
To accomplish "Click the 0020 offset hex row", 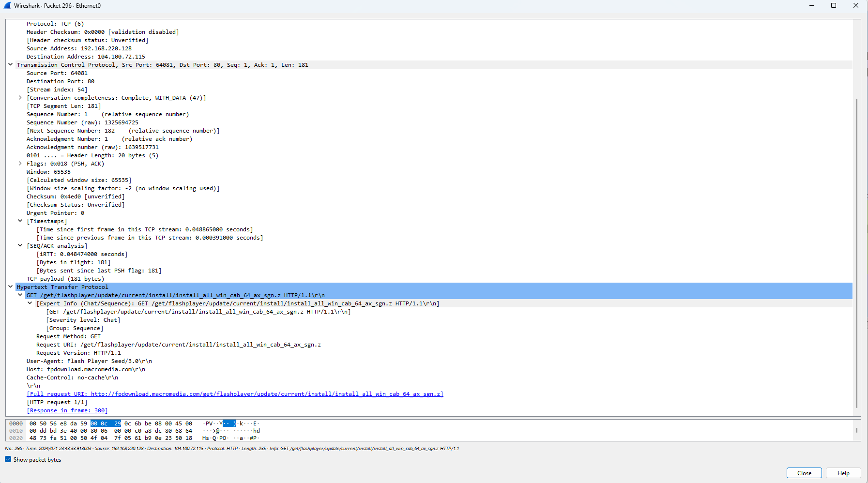I will click(x=110, y=438).
